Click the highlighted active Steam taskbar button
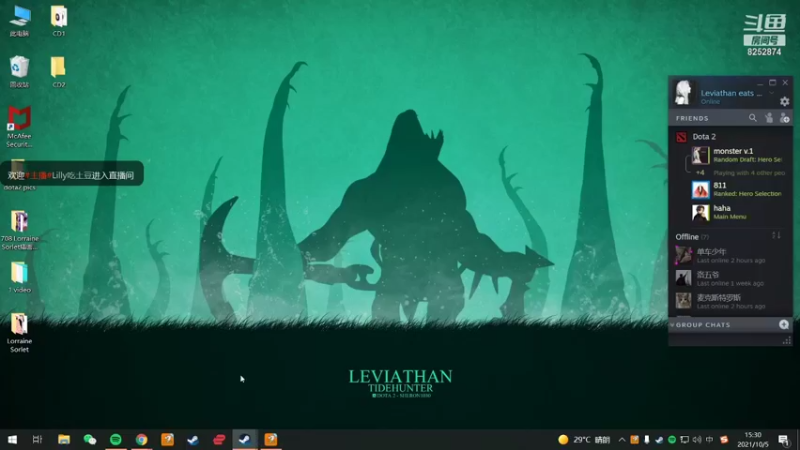 (245, 439)
